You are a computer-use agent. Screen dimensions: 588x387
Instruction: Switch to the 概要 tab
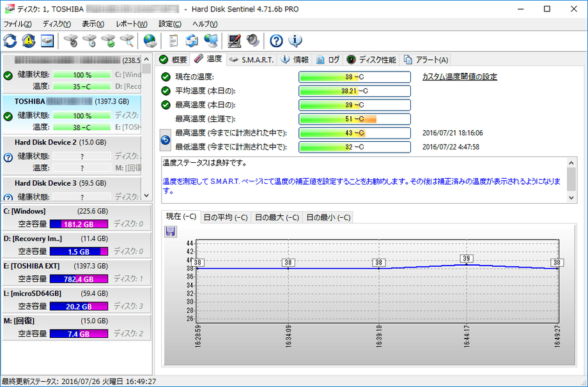pyautogui.click(x=173, y=60)
